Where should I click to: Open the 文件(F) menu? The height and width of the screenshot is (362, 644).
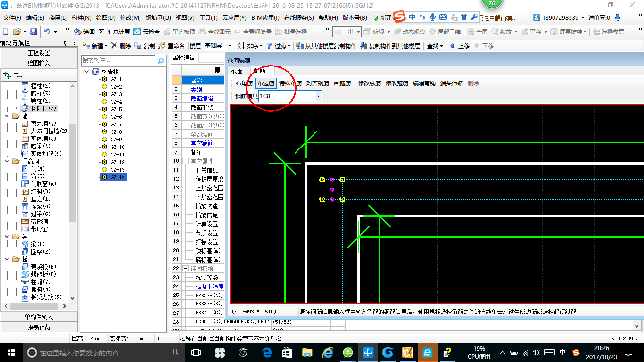12,18
